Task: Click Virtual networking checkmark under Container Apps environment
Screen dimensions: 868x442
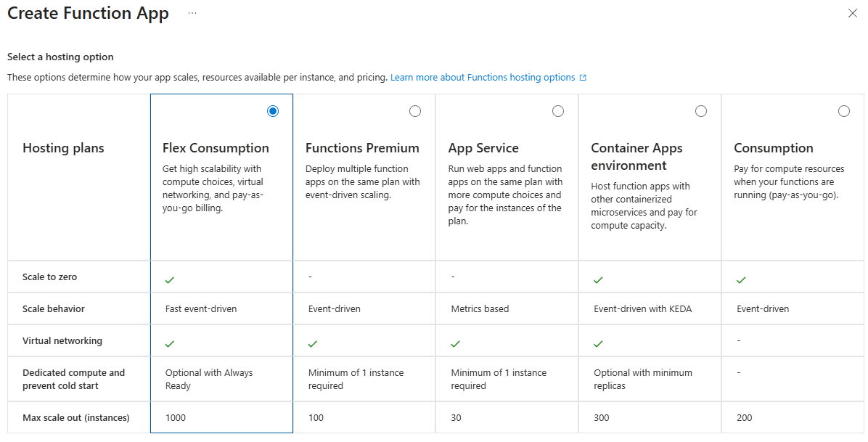Action: coord(598,343)
